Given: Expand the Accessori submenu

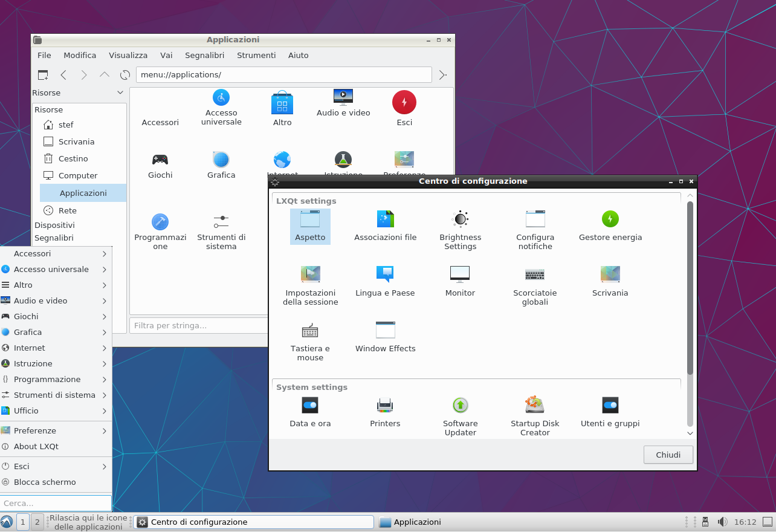Looking at the screenshot, I should (x=56, y=254).
